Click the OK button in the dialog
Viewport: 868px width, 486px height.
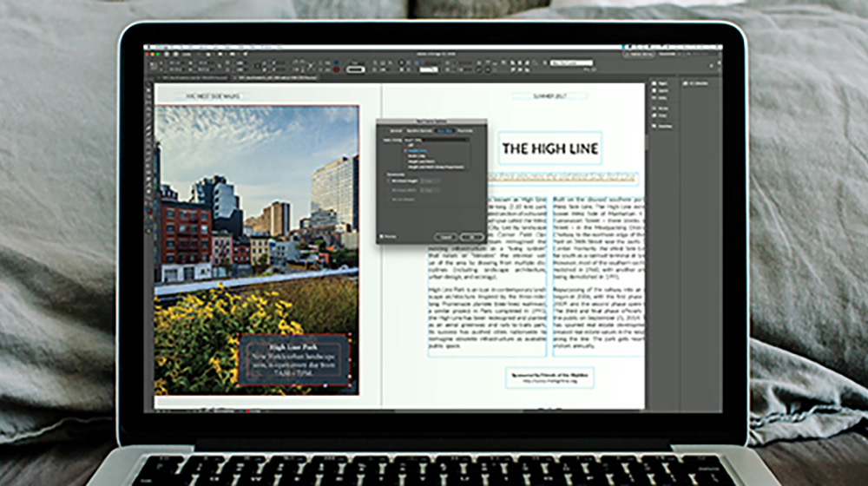coord(472,237)
